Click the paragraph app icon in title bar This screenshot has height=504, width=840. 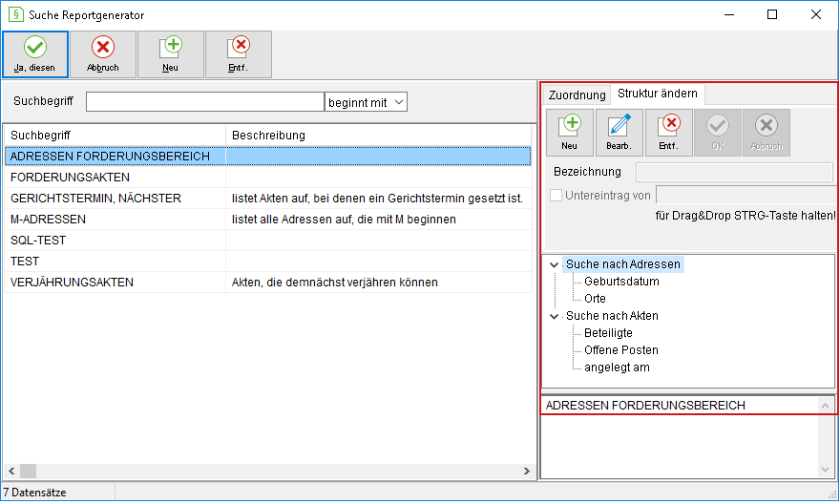16,14
